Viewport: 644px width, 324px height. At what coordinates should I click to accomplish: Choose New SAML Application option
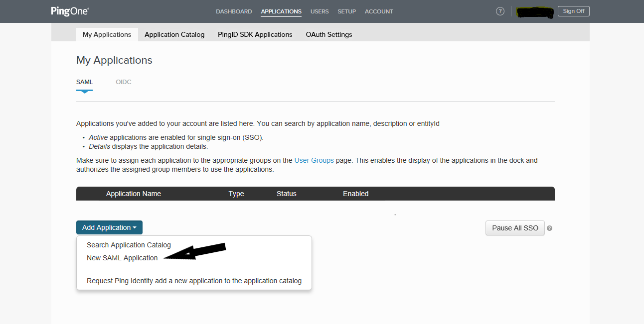tap(122, 258)
